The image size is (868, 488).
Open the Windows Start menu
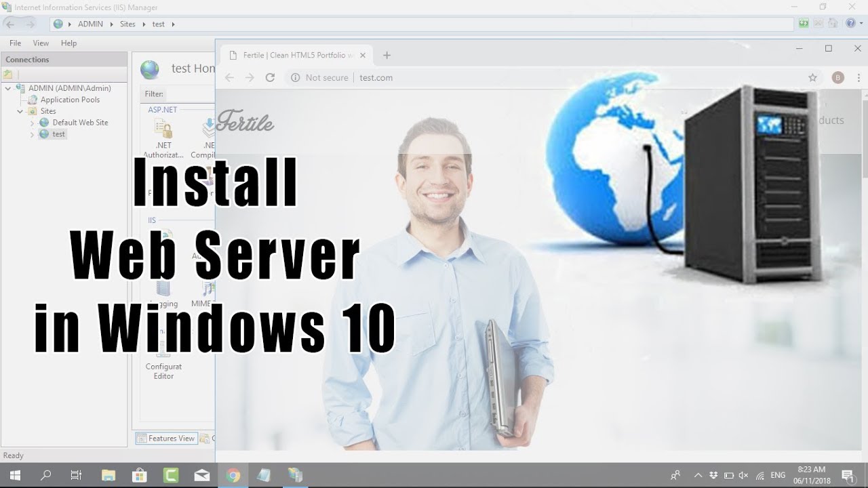coord(14,475)
